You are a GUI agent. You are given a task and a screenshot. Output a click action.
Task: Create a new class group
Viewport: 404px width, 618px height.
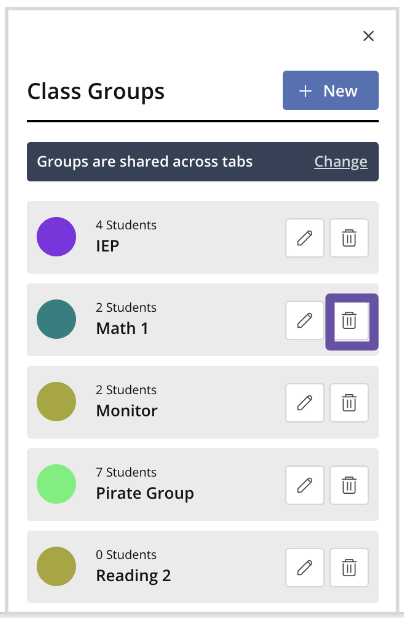pyautogui.click(x=331, y=90)
